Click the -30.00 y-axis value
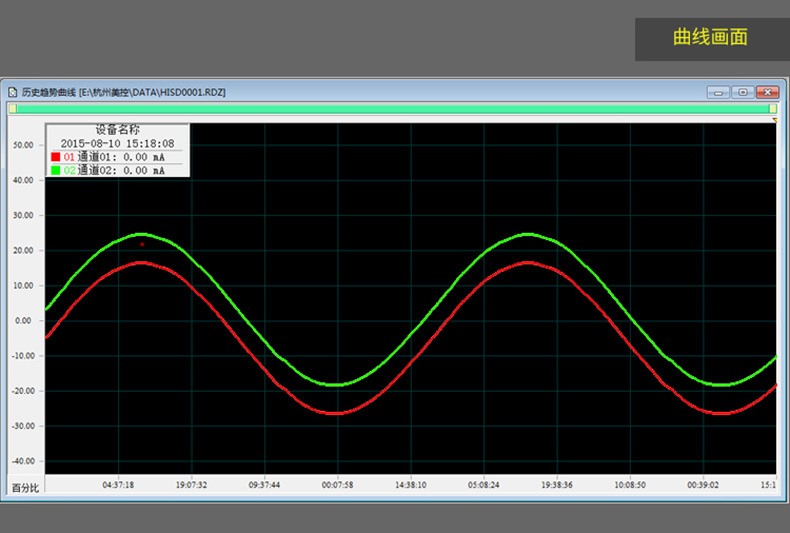This screenshot has width=790, height=533. point(23,426)
